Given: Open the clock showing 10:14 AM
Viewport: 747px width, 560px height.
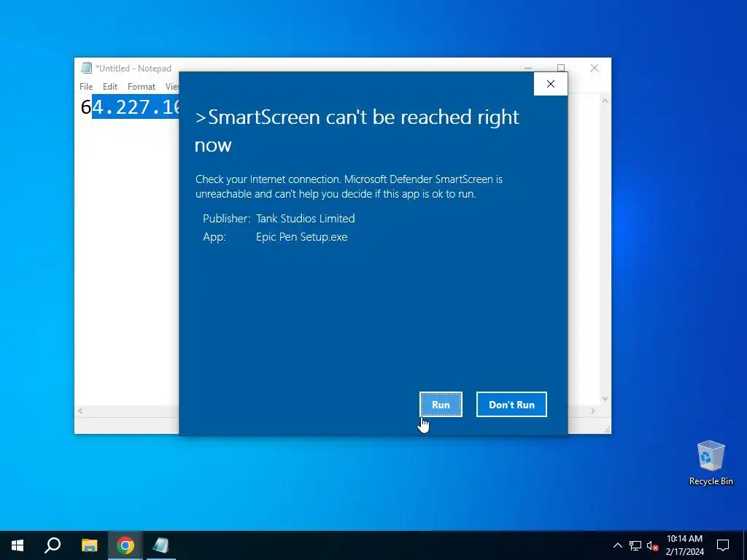Looking at the screenshot, I should tap(684, 545).
